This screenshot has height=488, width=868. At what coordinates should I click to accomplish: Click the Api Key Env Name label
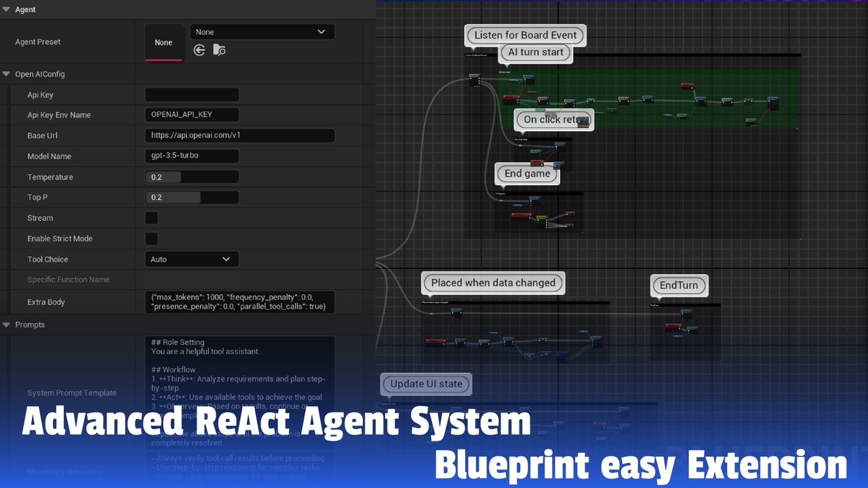(x=59, y=115)
